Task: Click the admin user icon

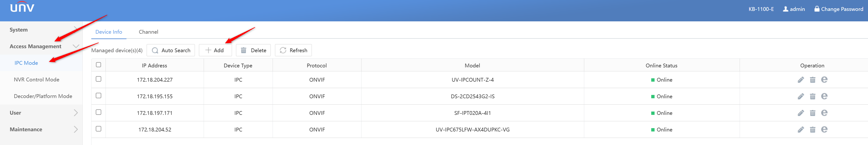Action: click(x=785, y=9)
